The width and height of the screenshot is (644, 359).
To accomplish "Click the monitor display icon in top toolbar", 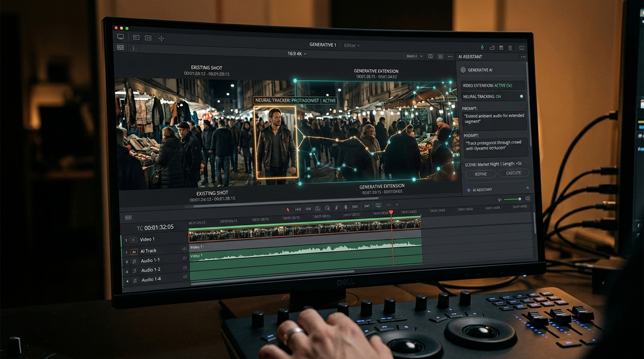I will click(121, 36).
